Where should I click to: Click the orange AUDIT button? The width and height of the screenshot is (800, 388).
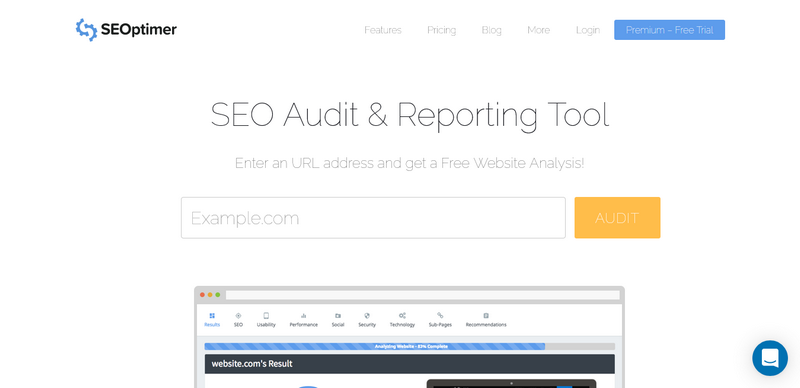coord(617,217)
